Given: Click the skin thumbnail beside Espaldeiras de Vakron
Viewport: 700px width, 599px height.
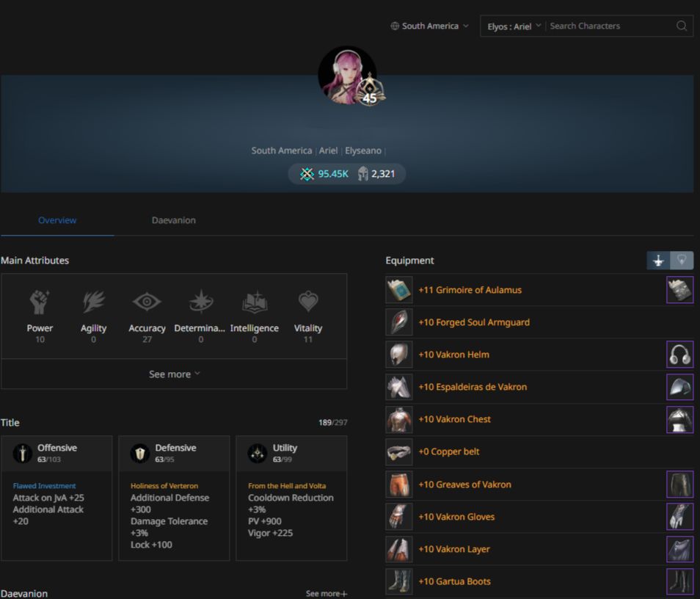Looking at the screenshot, I should pos(680,387).
